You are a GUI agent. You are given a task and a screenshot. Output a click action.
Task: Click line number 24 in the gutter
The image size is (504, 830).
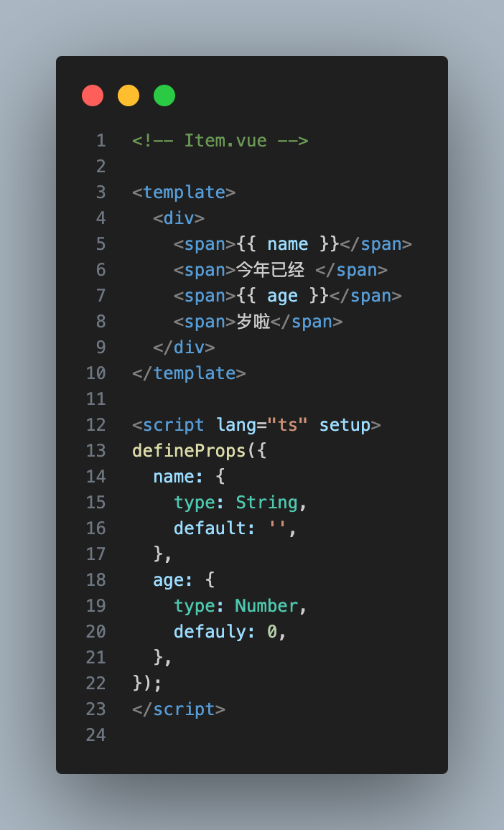(x=95, y=735)
